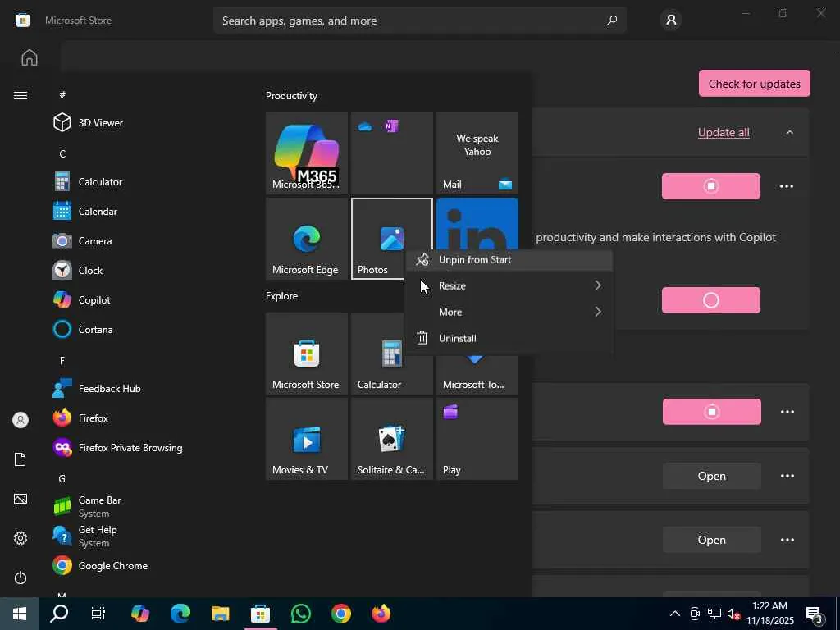Open the OneDrive and OneNote folder tile
This screenshot has height=630, width=840.
391,153
